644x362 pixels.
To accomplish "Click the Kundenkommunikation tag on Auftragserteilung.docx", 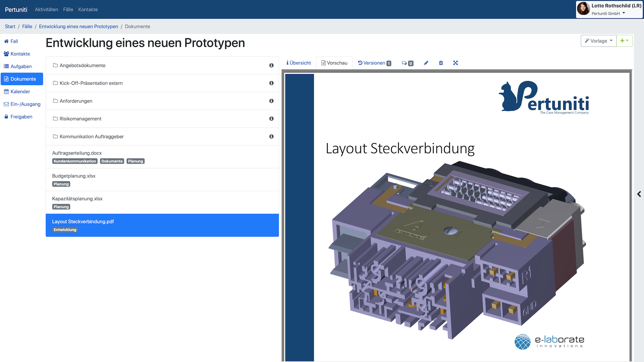I will 75,161.
